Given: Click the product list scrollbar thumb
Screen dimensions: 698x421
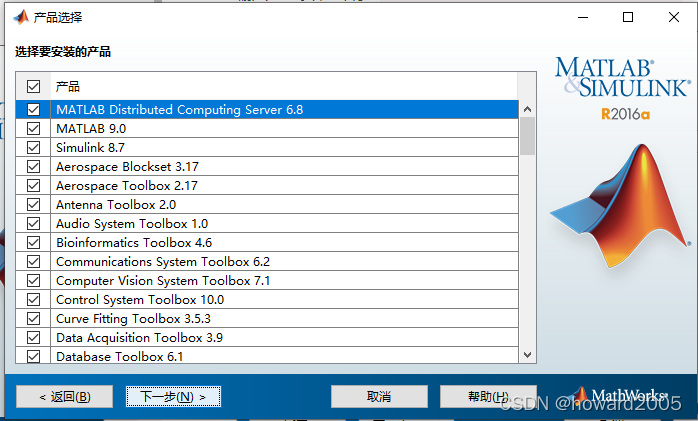Looking at the screenshot, I should tap(528, 136).
